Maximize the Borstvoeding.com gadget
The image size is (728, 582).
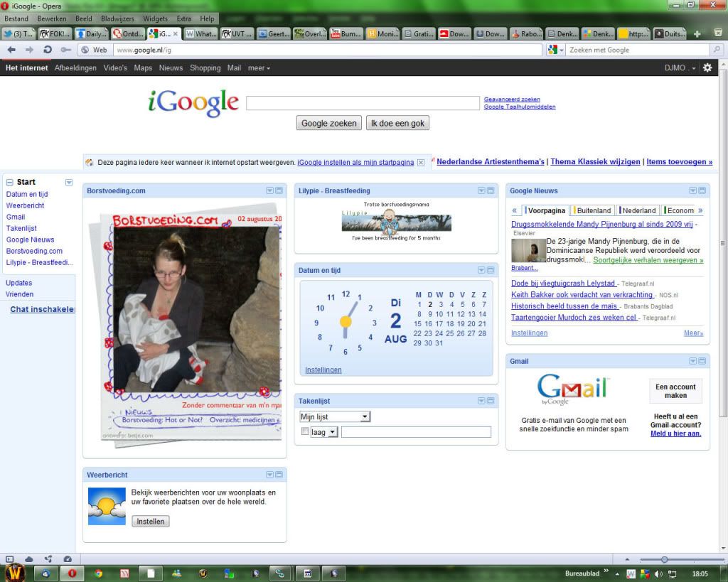coord(279,190)
